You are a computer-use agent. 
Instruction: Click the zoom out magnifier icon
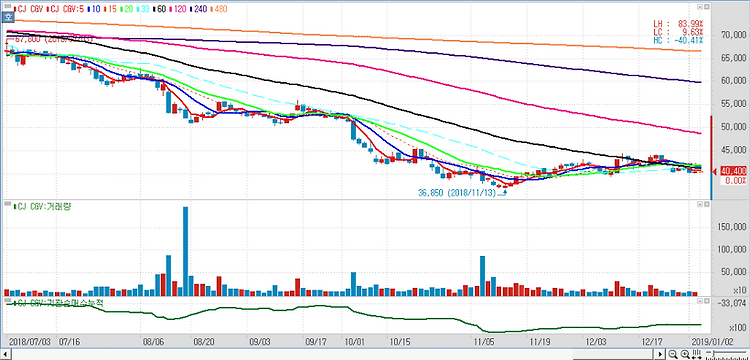coord(673,354)
